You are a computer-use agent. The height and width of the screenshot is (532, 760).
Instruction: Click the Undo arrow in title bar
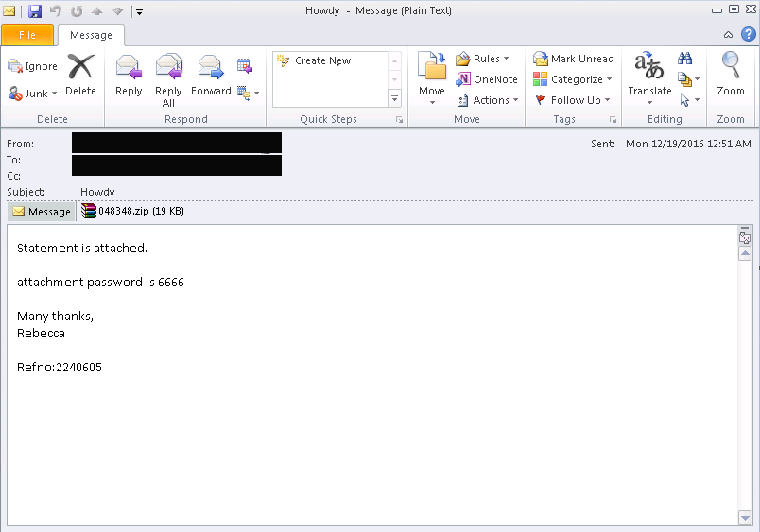[56, 10]
